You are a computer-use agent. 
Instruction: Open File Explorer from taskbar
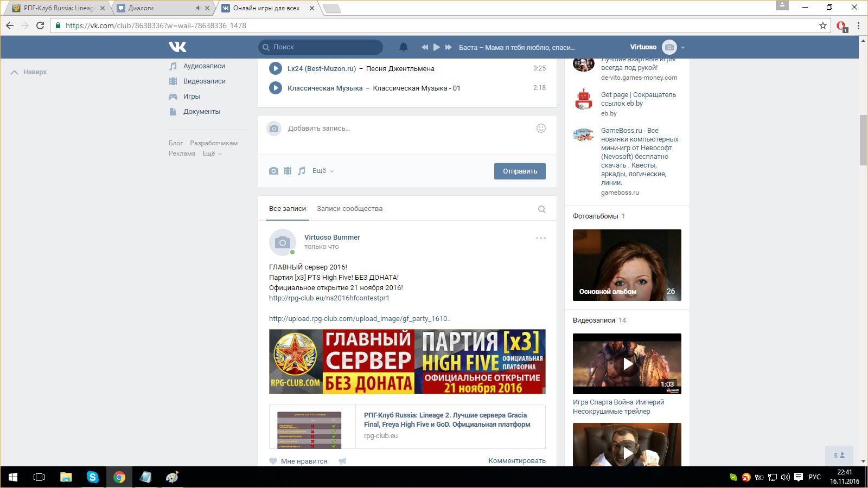(x=66, y=477)
